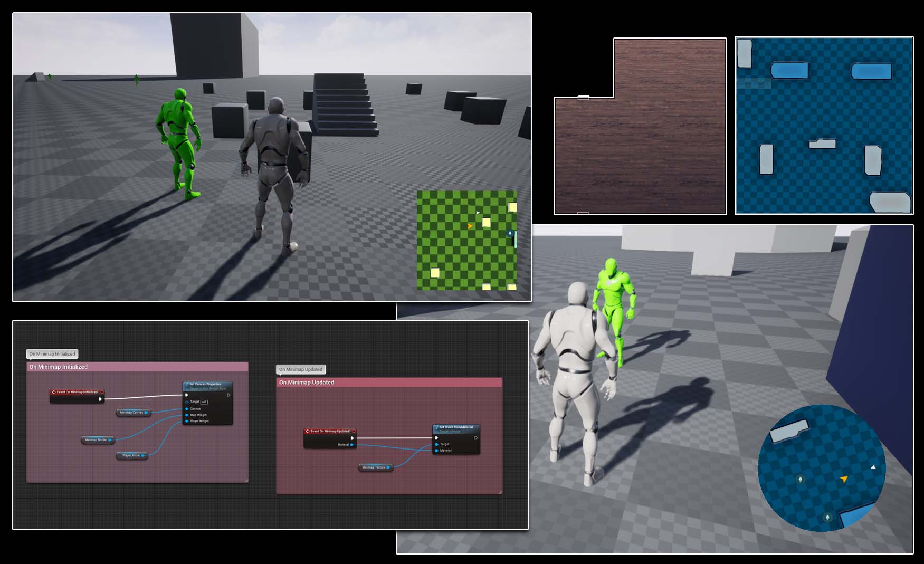
Task: Select the blue function icon on Set Canvas Properties
Action: coord(186,384)
